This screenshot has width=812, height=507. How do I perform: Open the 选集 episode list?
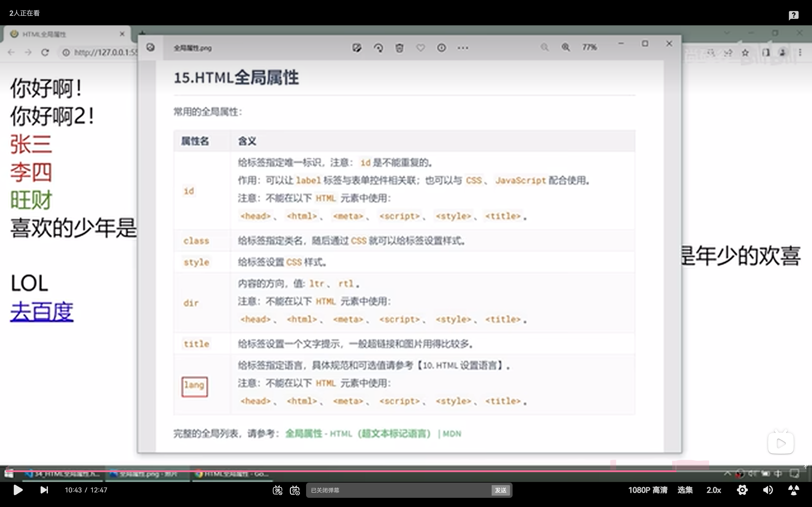point(685,490)
